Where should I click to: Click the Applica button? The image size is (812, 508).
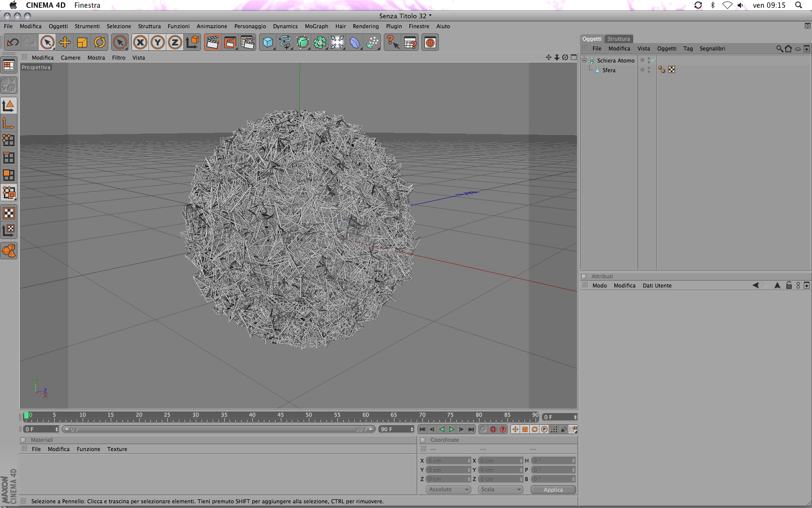pyautogui.click(x=553, y=490)
